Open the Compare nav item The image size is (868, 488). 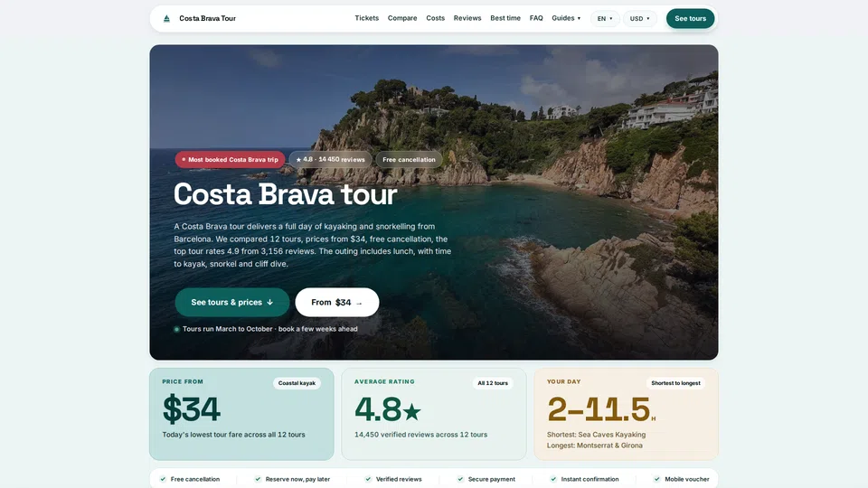click(x=402, y=18)
